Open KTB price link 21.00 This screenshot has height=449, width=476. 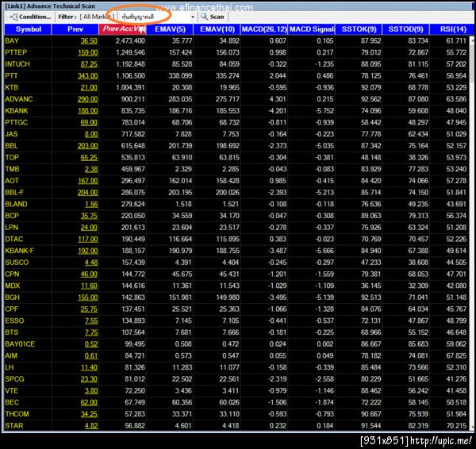pos(89,88)
